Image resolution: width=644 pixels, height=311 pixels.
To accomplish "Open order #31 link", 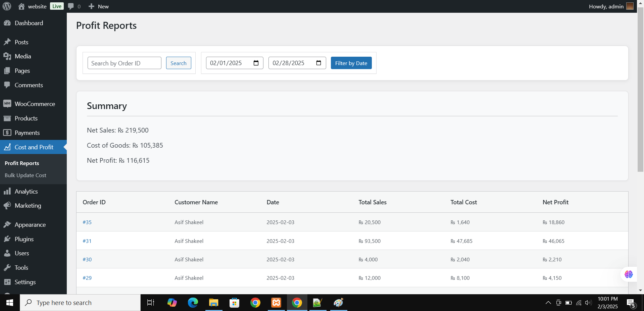I will [87, 241].
